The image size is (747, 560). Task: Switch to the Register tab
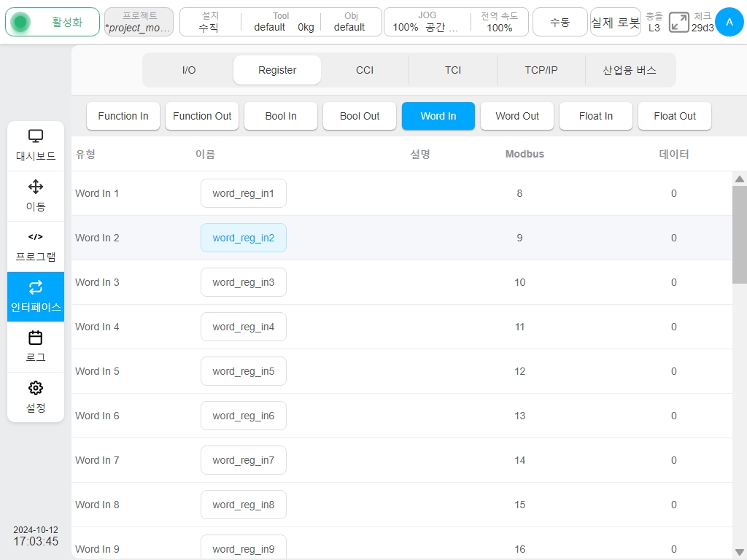276,70
